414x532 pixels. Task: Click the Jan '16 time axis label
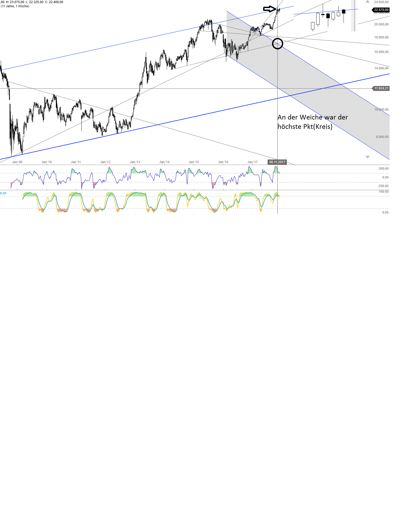pyautogui.click(x=223, y=162)
